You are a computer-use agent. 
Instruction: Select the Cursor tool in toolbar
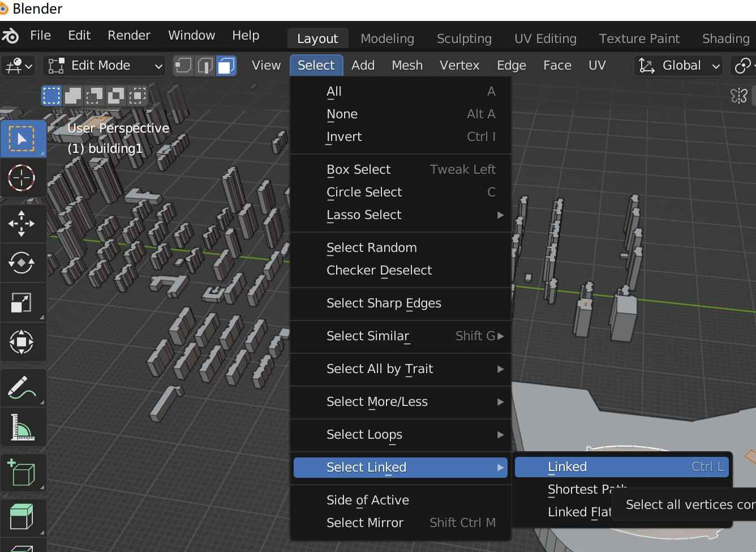coord(22,178)
